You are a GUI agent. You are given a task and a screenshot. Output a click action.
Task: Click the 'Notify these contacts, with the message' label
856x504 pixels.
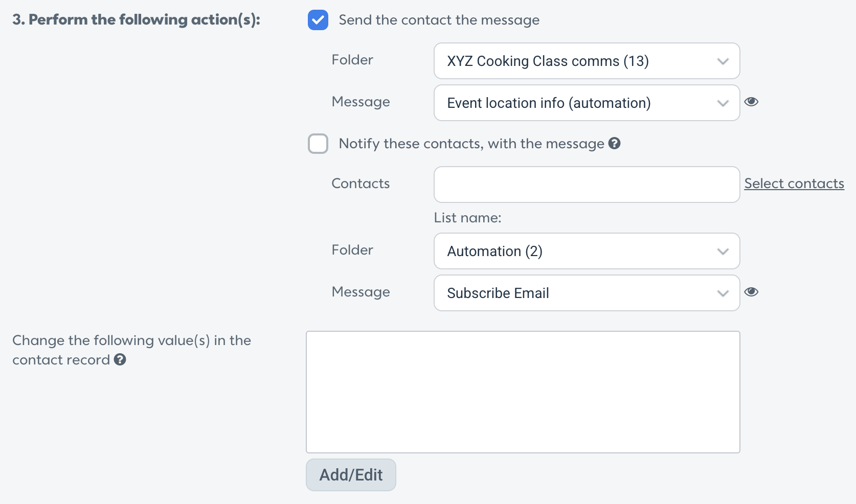click(x=471, y=144)
